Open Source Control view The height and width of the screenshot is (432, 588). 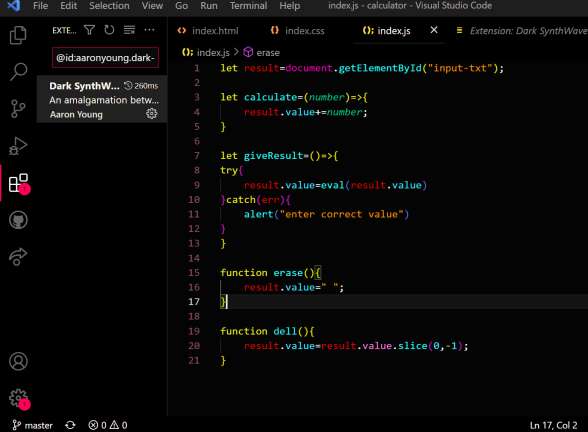pyautogui.click(x=18, y=109)
